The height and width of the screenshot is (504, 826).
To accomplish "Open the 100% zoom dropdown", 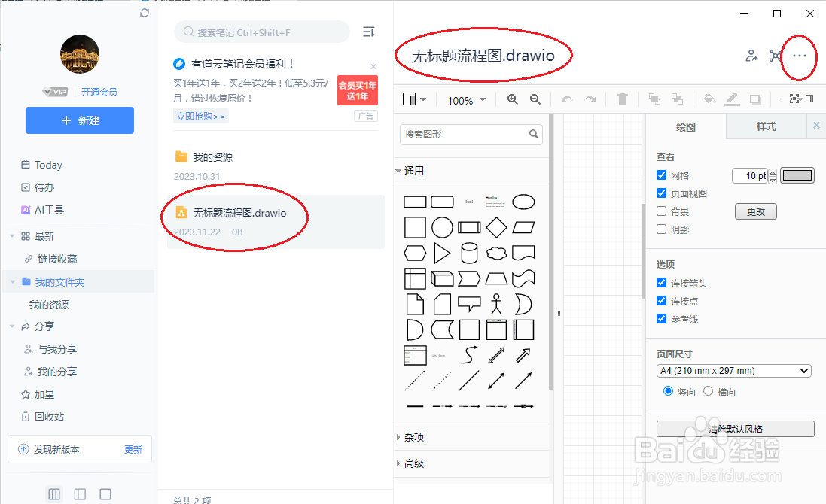I will click(466, 100).
